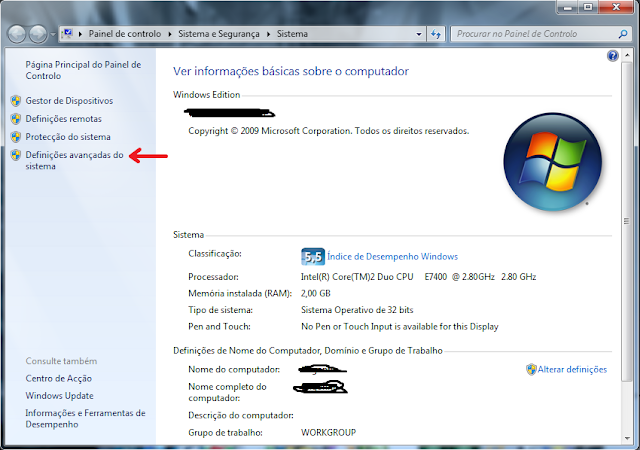The width and height of the screenshot is (640, 450).
Task: Click shield icon beside Definições remotas
Action: click(16, 119)
